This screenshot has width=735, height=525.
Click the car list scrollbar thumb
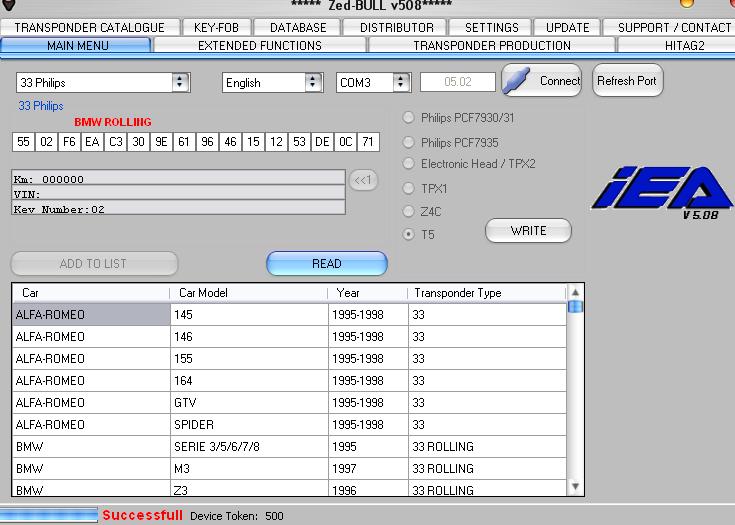click(575, 307)
